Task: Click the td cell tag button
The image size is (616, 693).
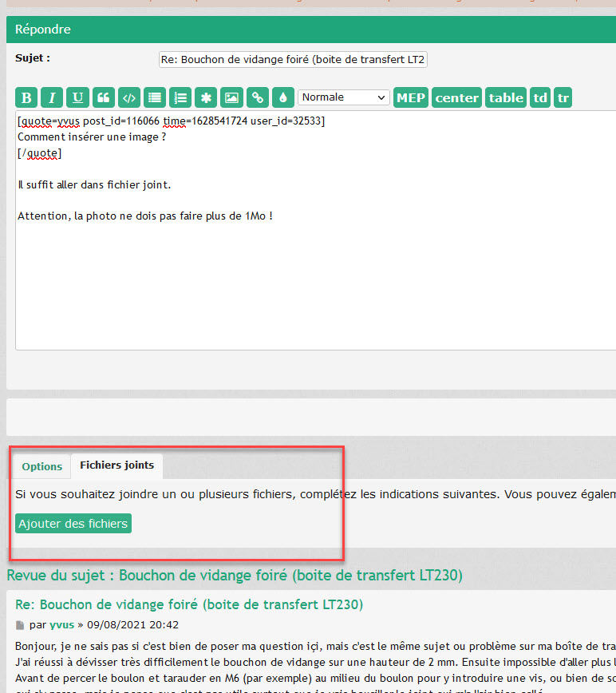Action: 540,98
